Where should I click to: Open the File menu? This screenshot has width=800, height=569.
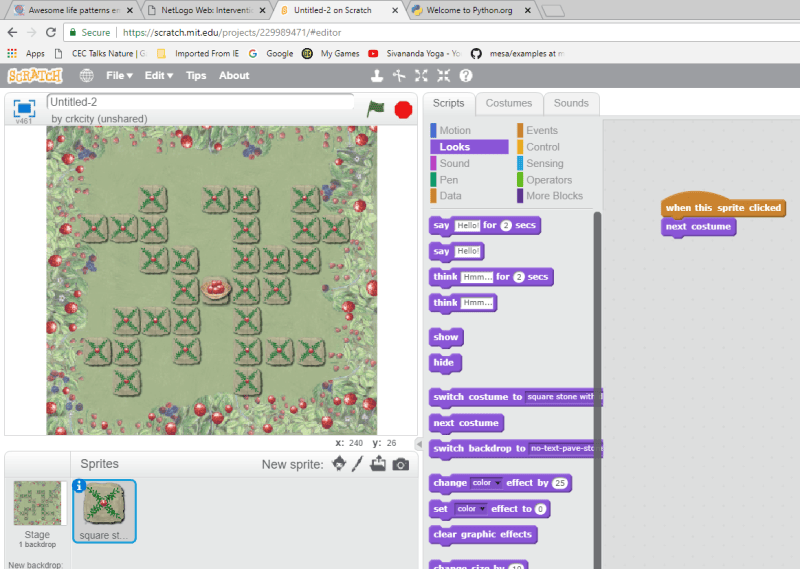pyautogui.click(x=119, y=76)
